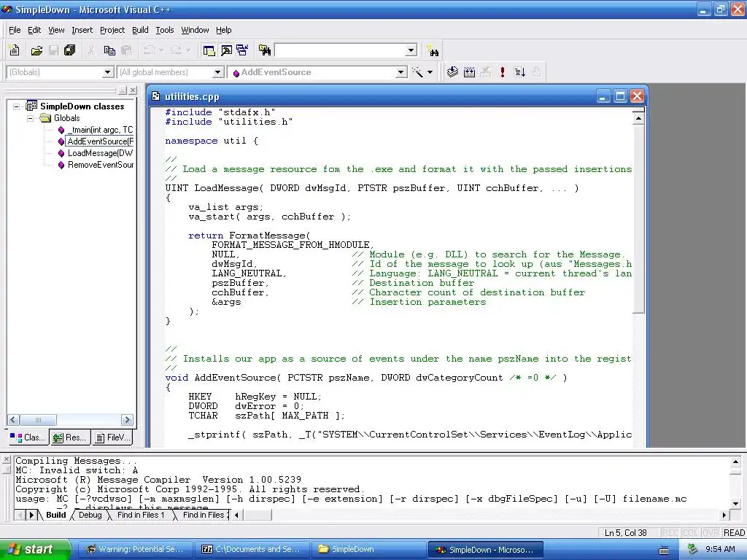Select the Find in Files 2 tab
Screen dimensions: 747x560
pos(204,515)
